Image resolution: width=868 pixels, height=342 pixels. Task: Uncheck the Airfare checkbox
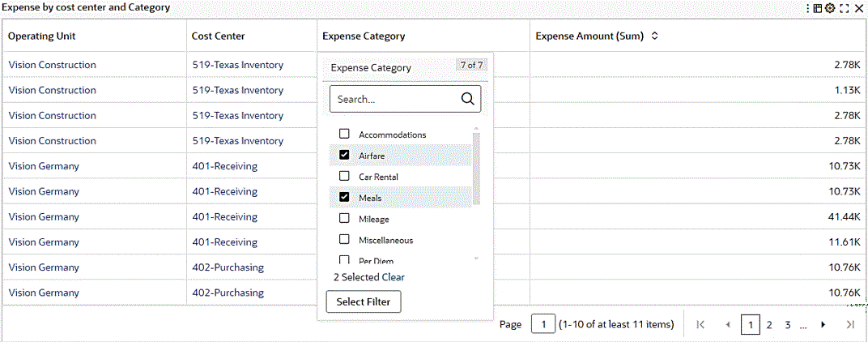pos(344,155)
